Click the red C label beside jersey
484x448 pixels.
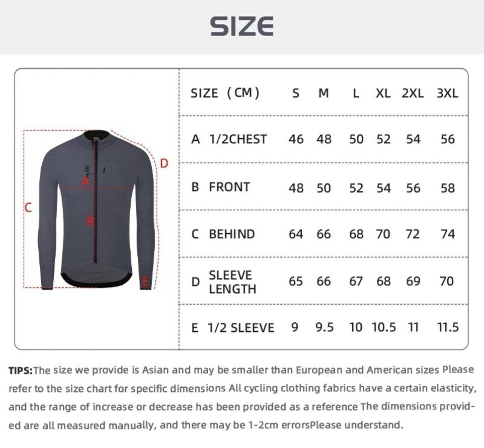(x=28, y=207)
